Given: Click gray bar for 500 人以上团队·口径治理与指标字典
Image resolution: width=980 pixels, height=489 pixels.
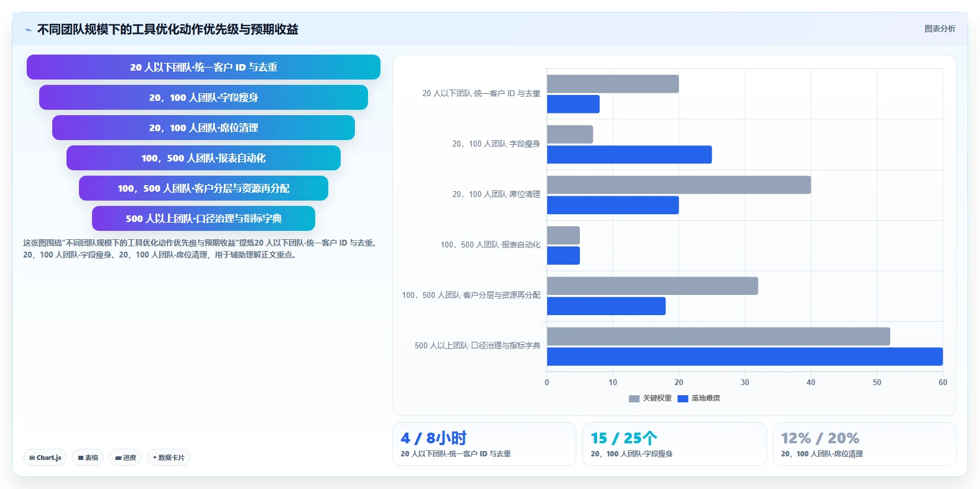Looking at the screenshot, I should coord(718,336).
